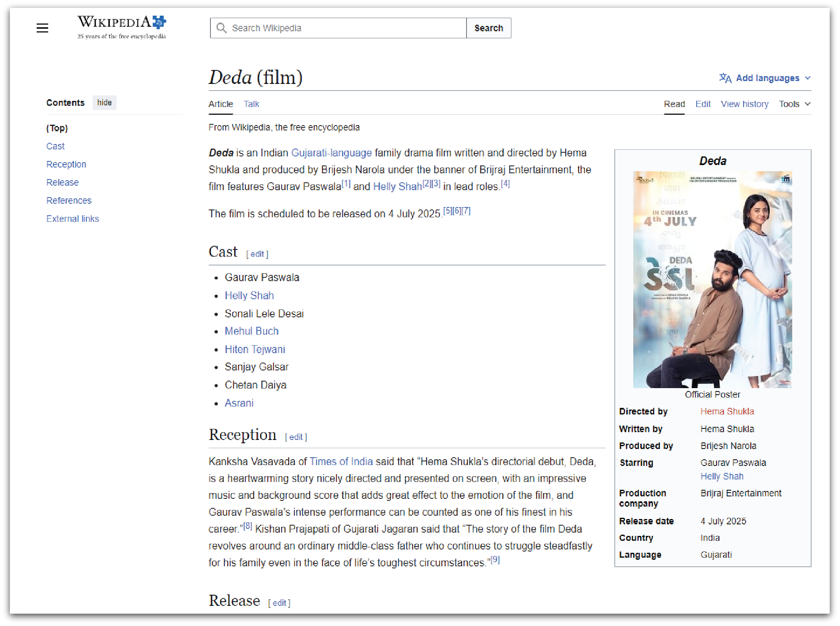Go to External links section

pos(72,219)
